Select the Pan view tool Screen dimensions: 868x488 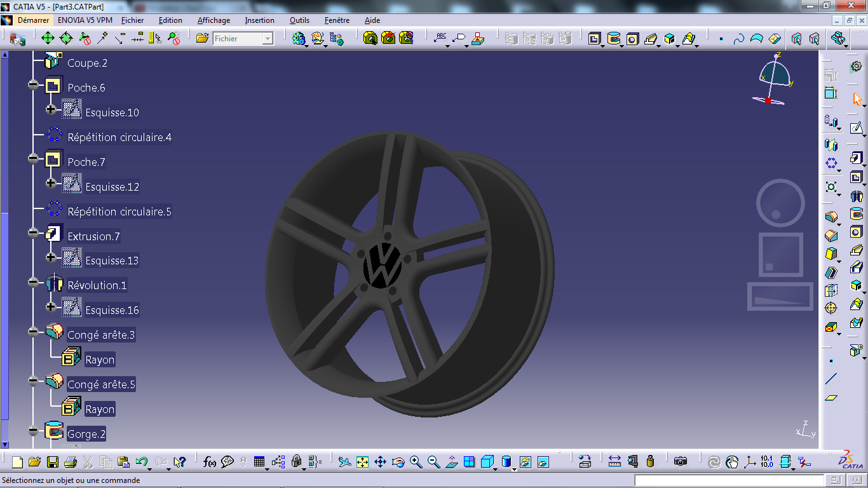380,462
